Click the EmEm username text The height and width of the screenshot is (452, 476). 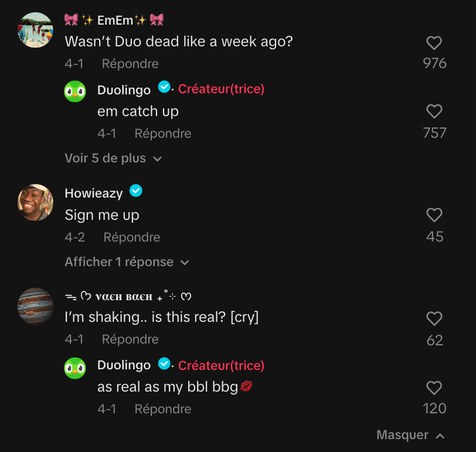click(114, 20)
